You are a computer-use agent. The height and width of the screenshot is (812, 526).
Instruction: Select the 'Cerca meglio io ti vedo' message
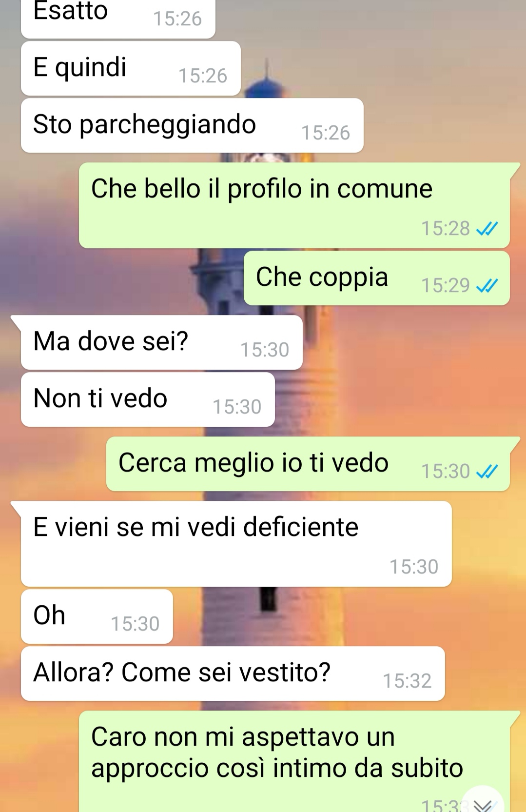308,464
